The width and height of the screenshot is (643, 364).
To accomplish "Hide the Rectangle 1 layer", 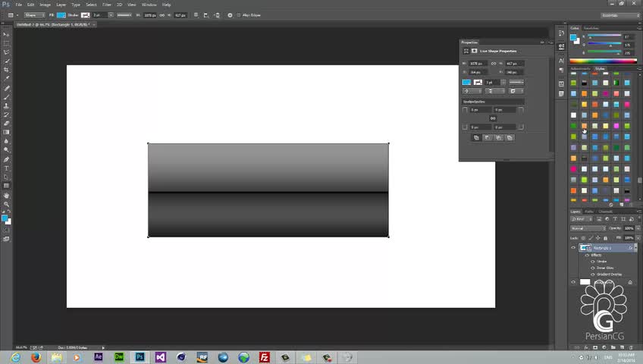I will 573,247.
